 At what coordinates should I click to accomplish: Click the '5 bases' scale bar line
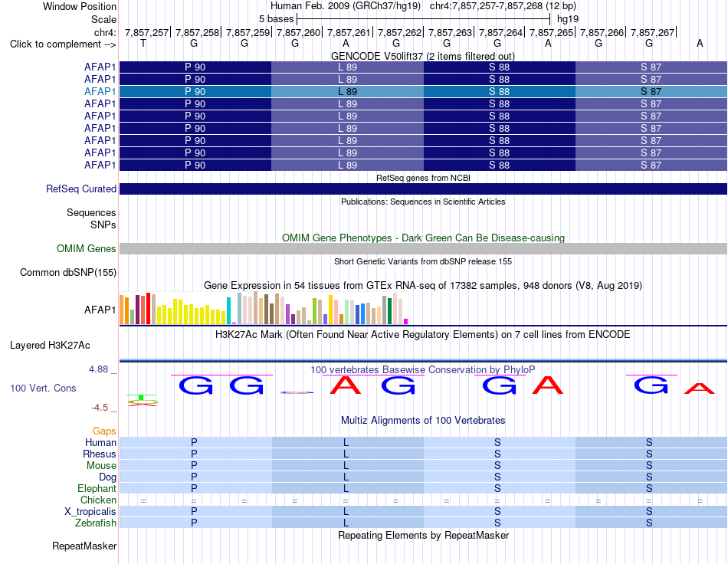click(424, 19)
